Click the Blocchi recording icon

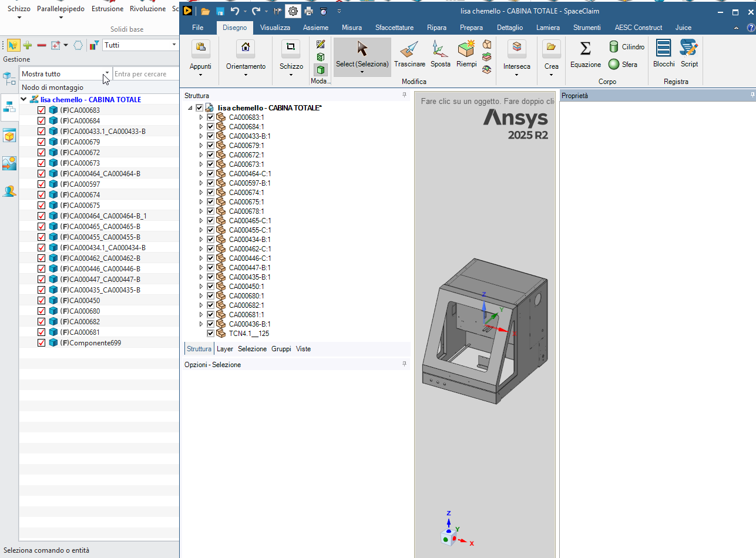(664, 54)
